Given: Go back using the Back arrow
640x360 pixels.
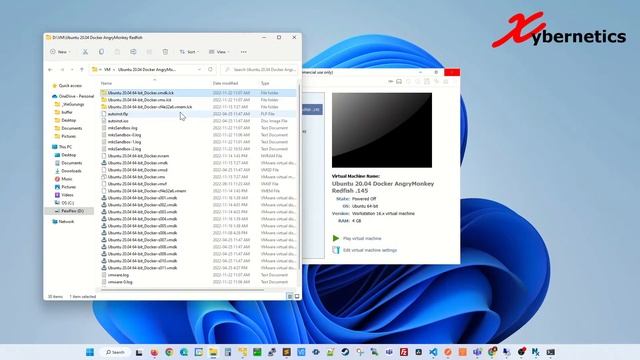Looking at the screenshot, I should [51, 70].
